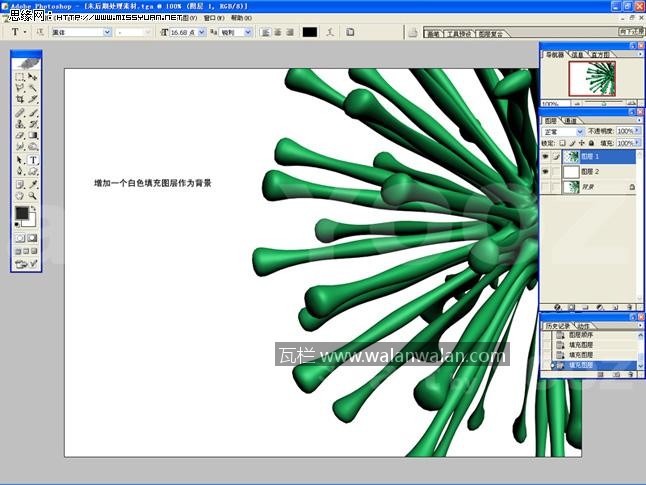The width and height of the screenshot is (646, 485).
Task: Select the Move tool
Action: 33,76
